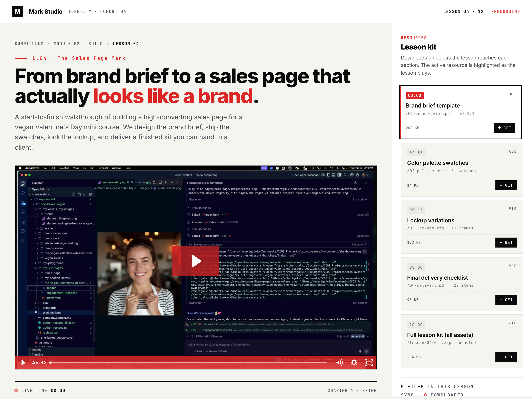Jump to 00:00 Brand brief timestamp
The height and width of the screenshot is (399, 532).
point(415,96)
